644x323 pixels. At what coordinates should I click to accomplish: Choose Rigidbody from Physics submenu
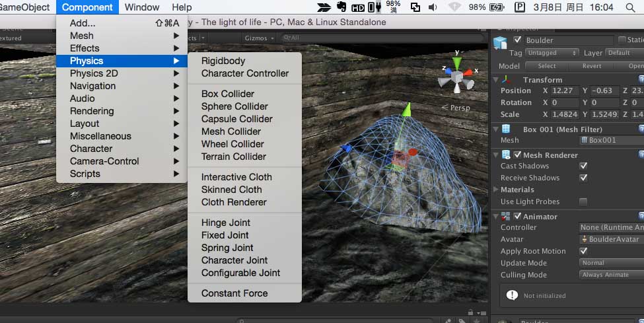(245, 61)
